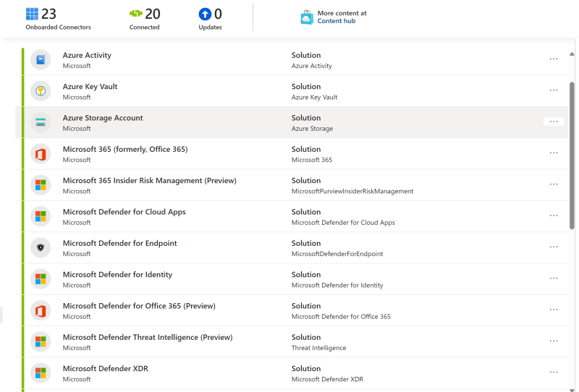579x392 pixels.
Task: Click the 23 Onboarded Connectors count
Action: [48, 14]
